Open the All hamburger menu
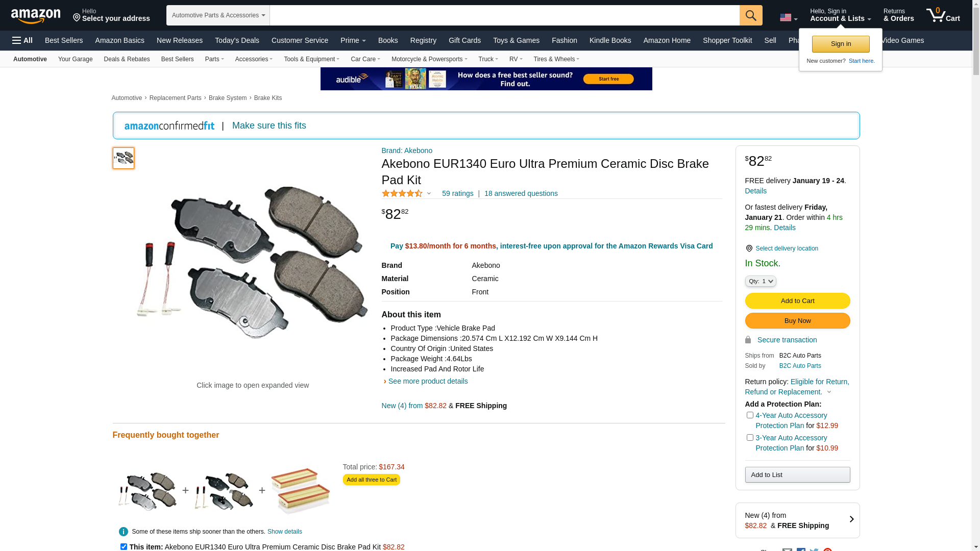 [x=22, y=40]
